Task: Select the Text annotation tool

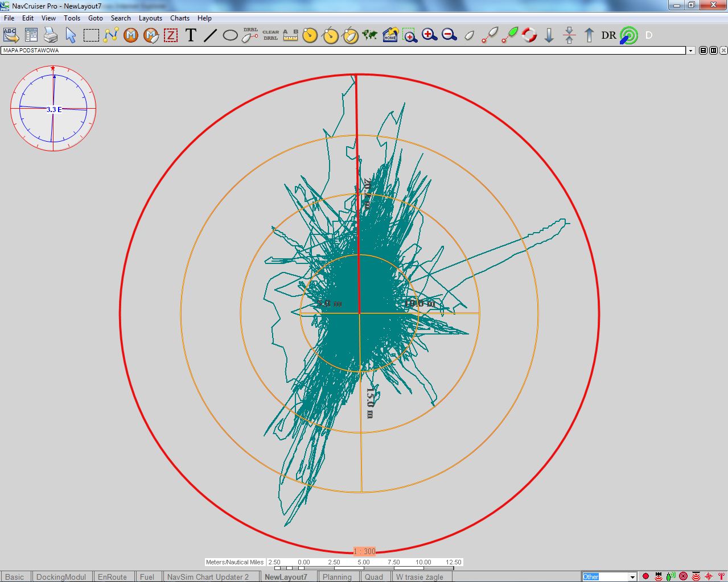Action: coord(191,35)
